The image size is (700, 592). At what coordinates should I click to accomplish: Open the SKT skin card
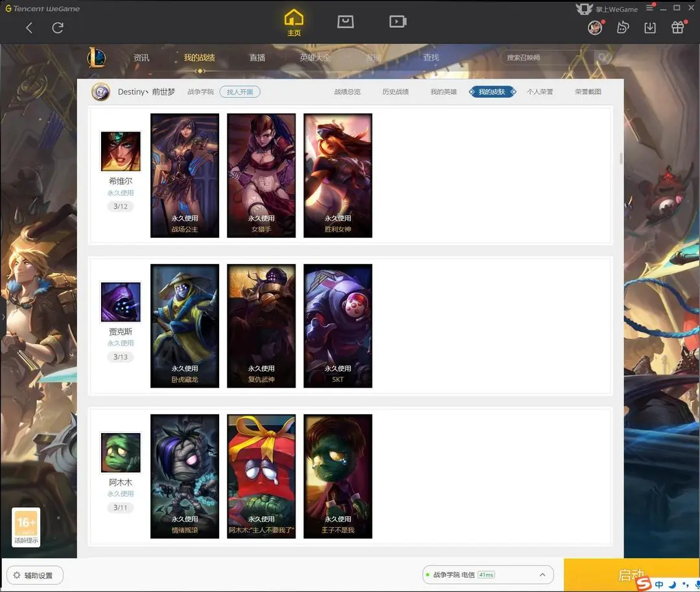(338, 326)
